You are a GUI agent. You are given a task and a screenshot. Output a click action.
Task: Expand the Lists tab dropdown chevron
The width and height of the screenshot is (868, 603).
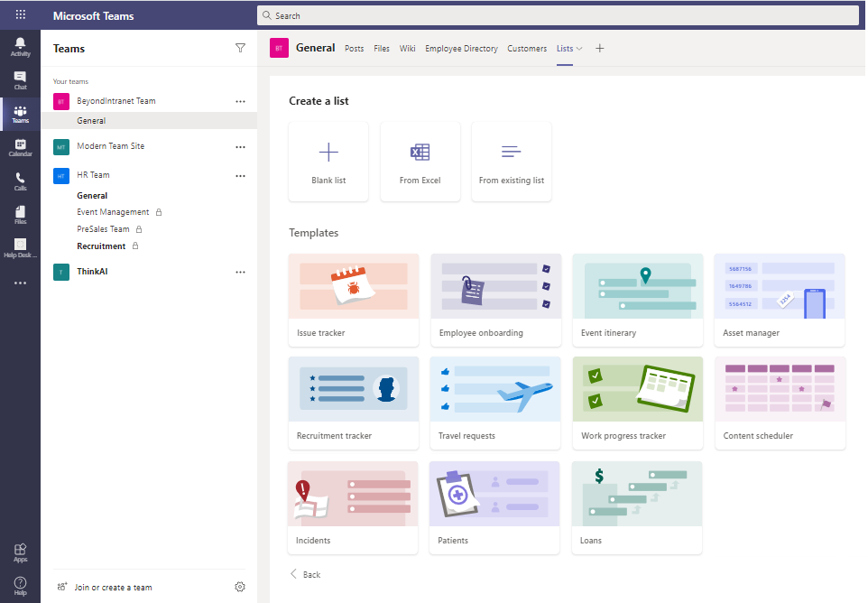click(579, 49)
